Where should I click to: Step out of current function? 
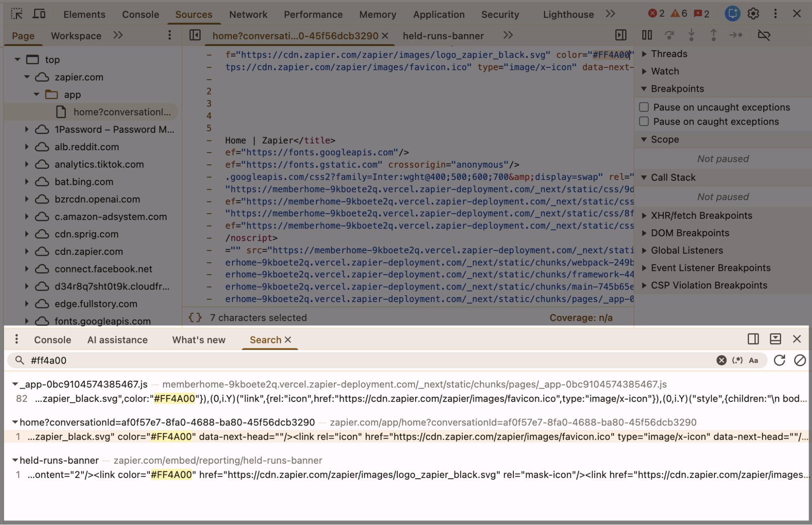pyautogui.click(x=713, y=35)
